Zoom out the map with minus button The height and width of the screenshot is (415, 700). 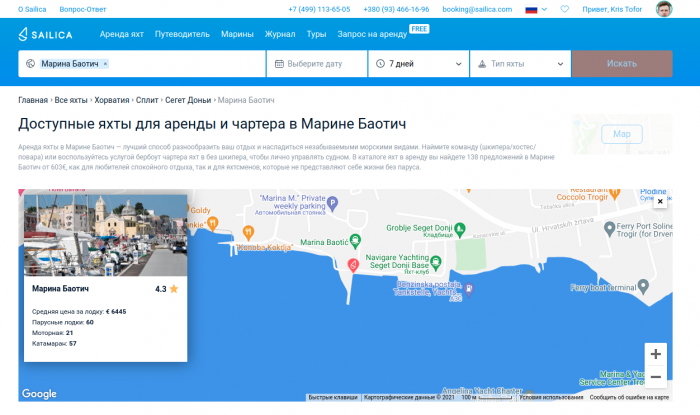tap(655, 377)
